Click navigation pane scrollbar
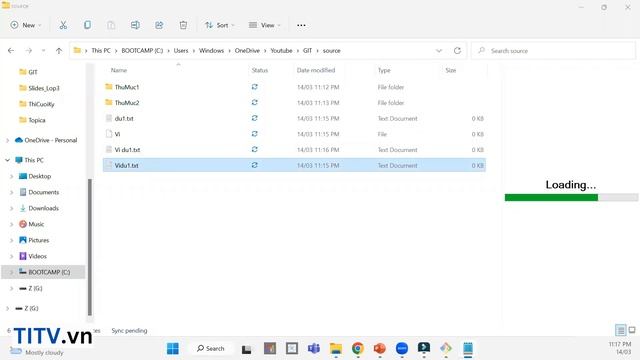Screen dimensions: 640x360 [90, 247]
